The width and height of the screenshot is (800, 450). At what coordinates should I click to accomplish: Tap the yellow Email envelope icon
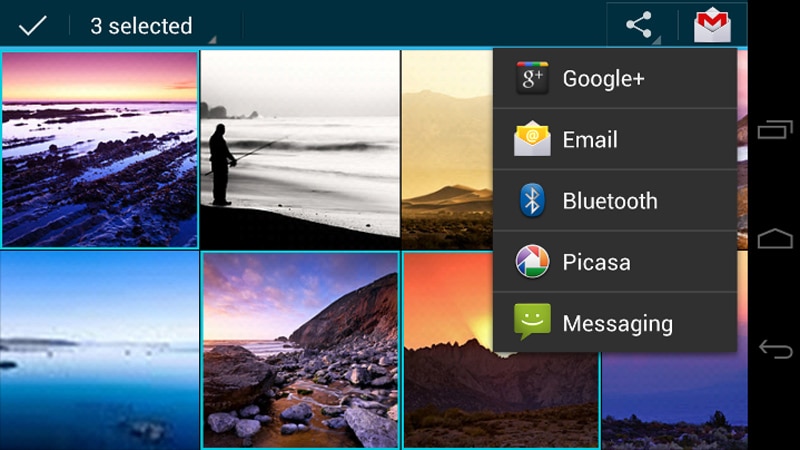pyautogui.click(x=532, y=140)
